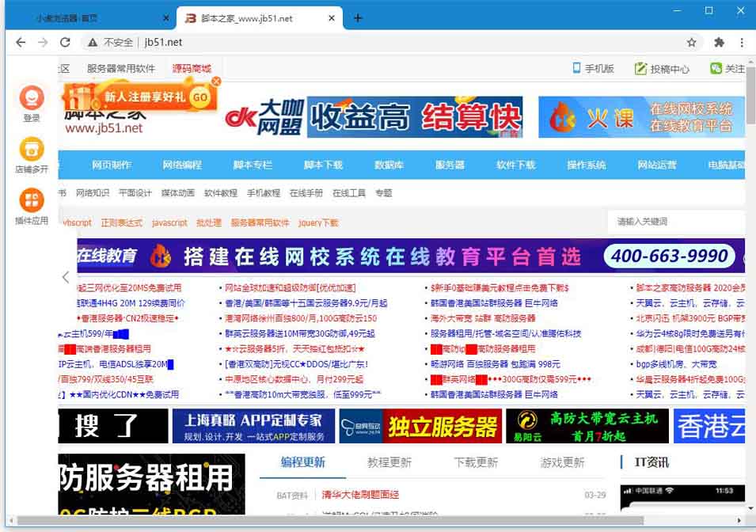Viewport: 756px width, 532px height.
Task: Open the 网站运营 navigation menu
Action: pos(657,165)
